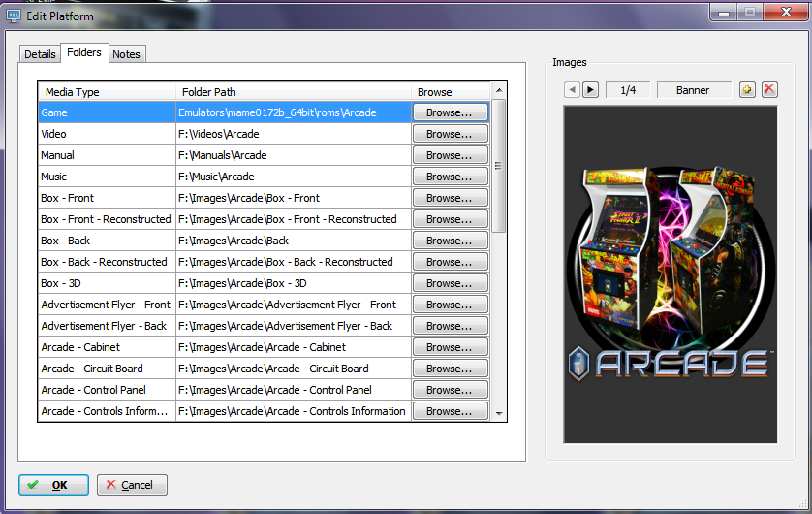812x514 pixels.
Task: Click the folder list scroll down arrow
Action: tap(499, 413)
